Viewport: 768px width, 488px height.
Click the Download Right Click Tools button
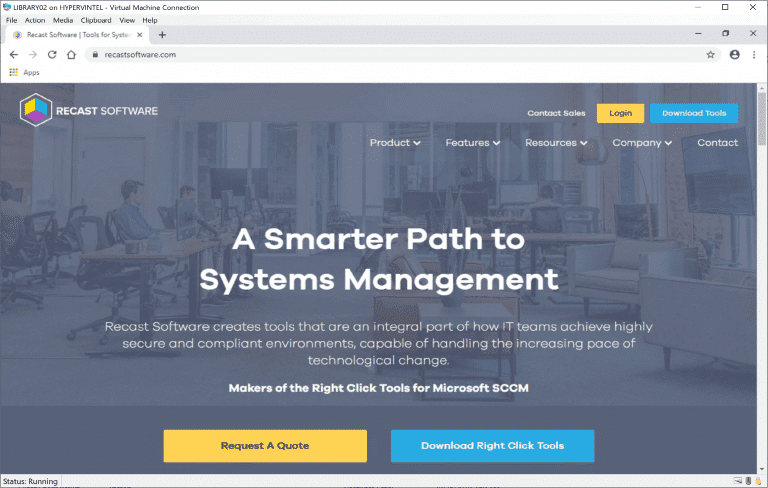(x=492, y=445)
